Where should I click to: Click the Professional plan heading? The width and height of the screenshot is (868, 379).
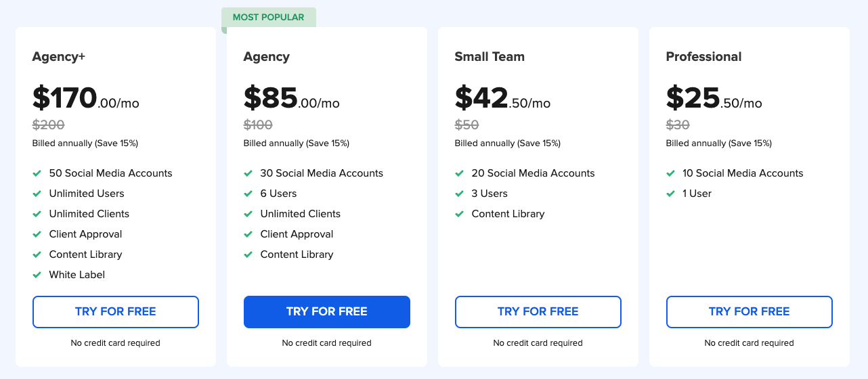click(703, 57)
